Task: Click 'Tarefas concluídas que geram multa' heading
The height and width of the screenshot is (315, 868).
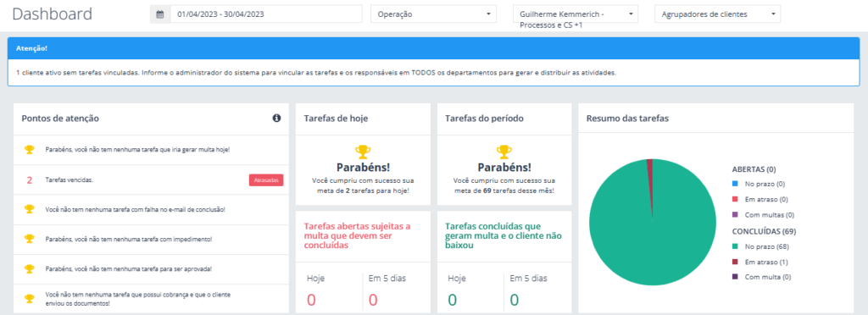Action: [504, 235]
